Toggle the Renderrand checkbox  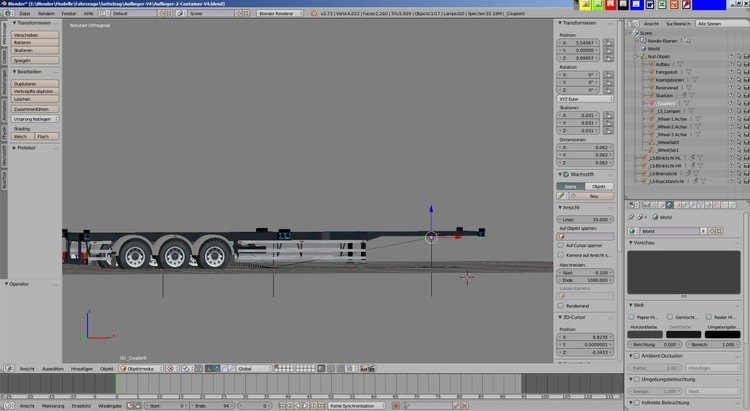(561, 306)
